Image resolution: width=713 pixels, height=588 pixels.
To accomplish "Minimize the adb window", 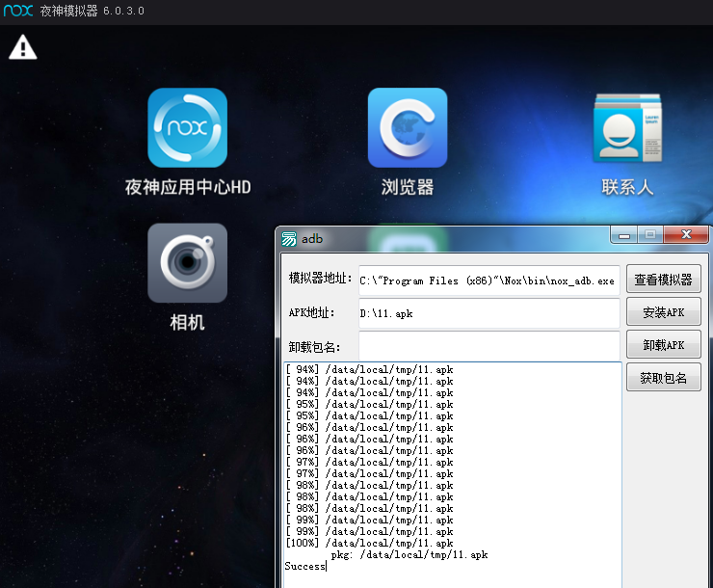I will tap(624, 235).
